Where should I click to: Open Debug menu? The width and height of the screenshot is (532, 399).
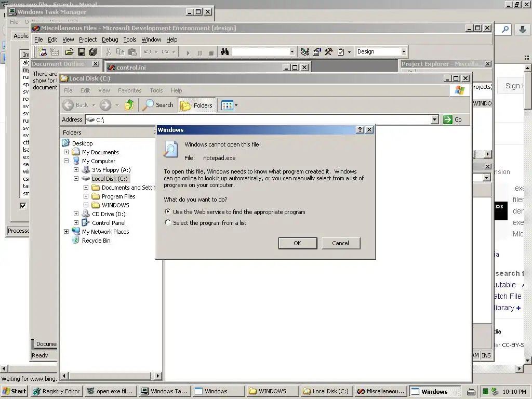point(110,39)
